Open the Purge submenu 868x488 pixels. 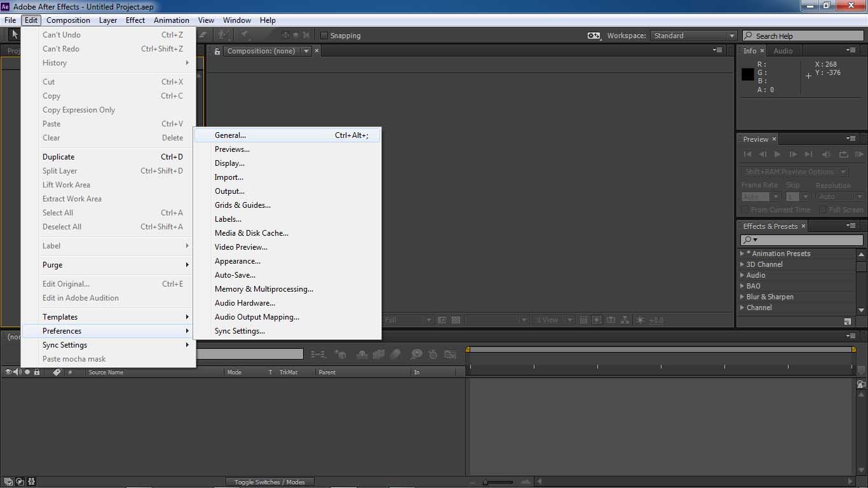click(108, 265)
